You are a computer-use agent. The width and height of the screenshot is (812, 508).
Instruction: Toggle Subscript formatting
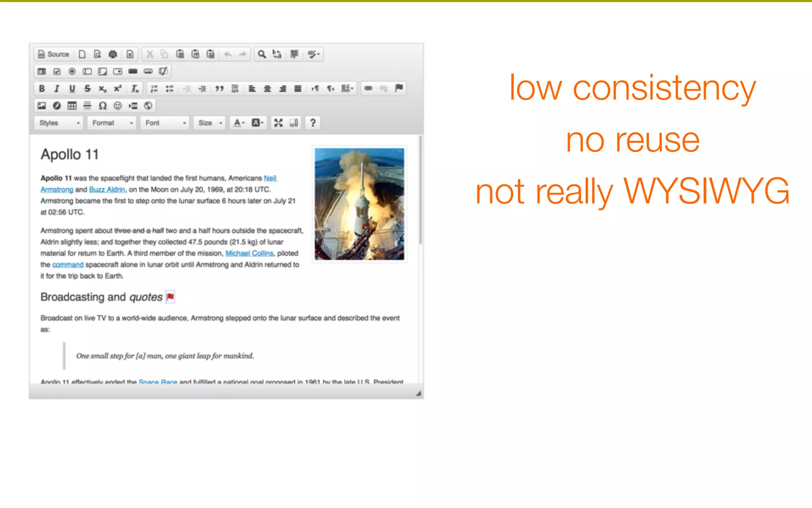103,89
